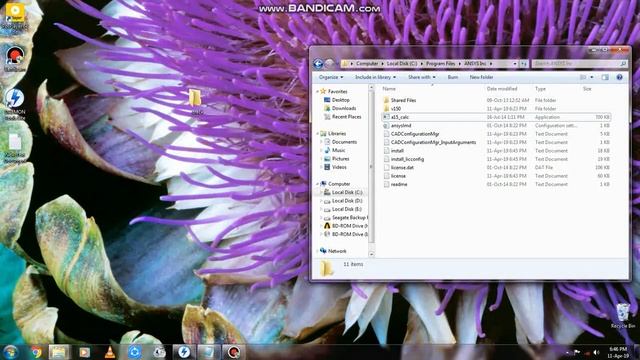This screenshot has width=640, height=360.
Task: Open Windows Media Player from the taskbar
Action: pos(84,352)
